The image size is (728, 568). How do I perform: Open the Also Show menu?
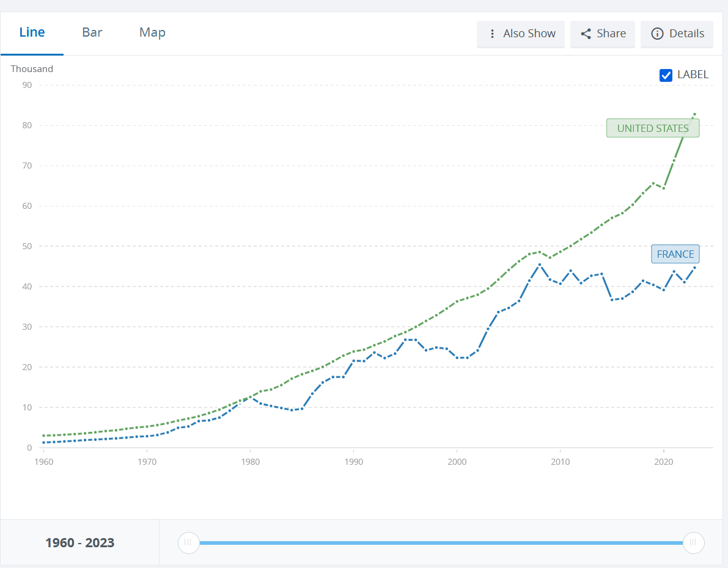[520, 34]
